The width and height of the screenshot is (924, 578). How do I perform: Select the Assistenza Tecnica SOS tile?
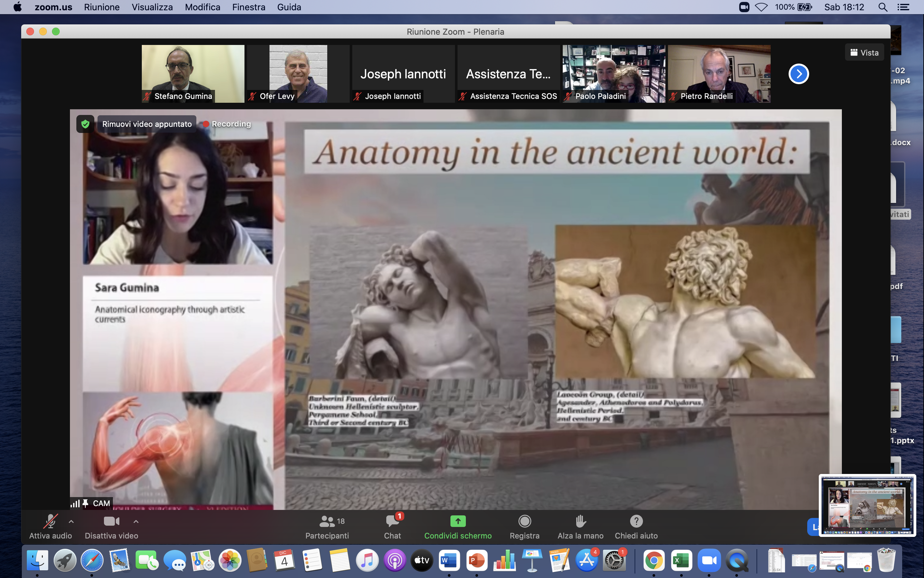point(508,74)
